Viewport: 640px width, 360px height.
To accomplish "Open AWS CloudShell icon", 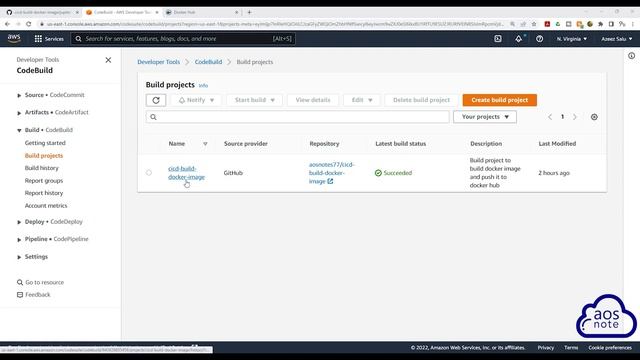I will click(498, 39).
